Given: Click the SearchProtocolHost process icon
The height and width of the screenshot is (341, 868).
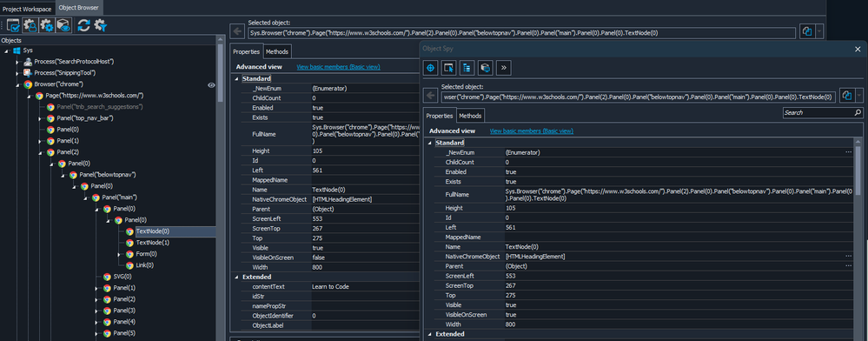Looking at the screenshot, I should (28, 62).
